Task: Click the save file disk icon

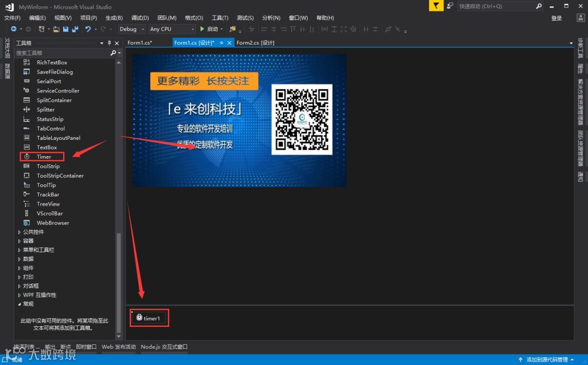Action: pyautogui.click(x=66, y=29)
